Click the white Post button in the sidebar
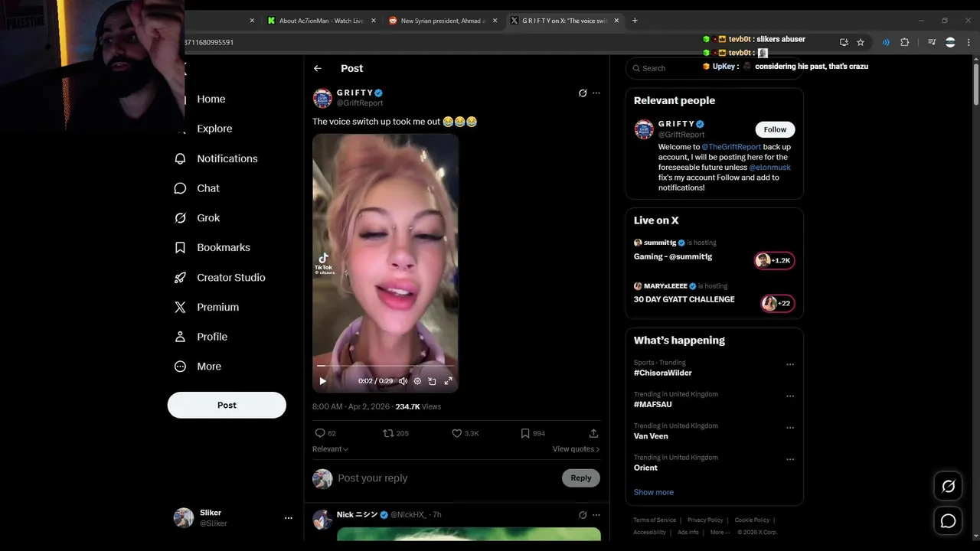 (x=227, y=405)
